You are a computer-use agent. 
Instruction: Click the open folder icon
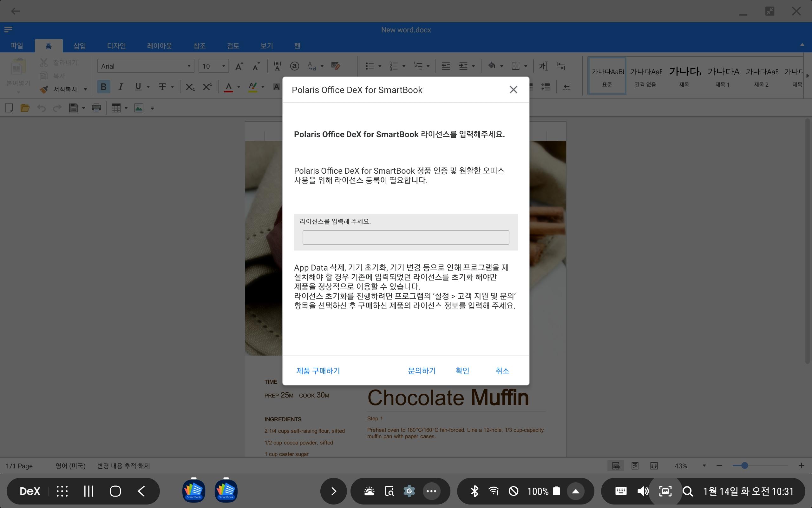point(25,108)
